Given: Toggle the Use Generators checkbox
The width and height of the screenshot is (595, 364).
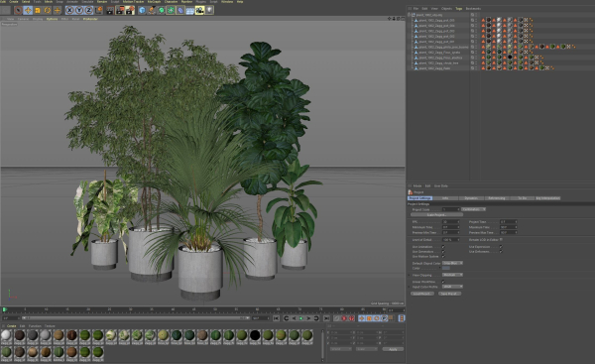Looking at the screenshot, I should point(443,252).
